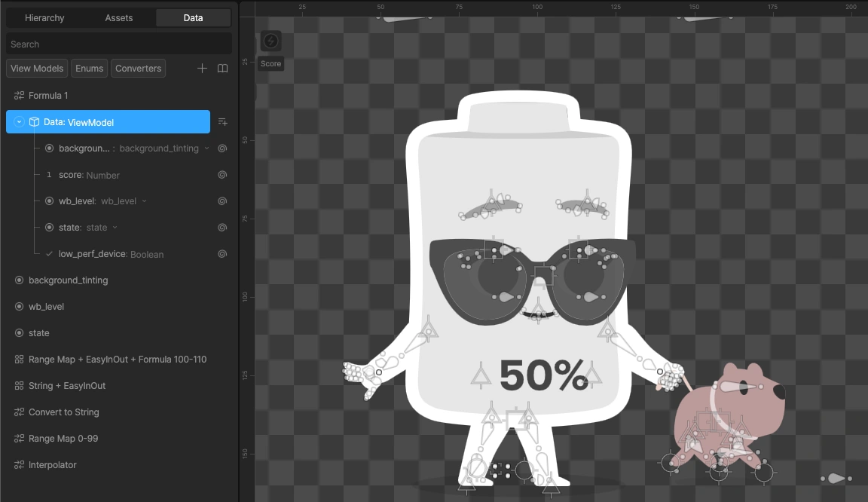
Task: Select the Convert to String converter
Action: click(63, 412)
